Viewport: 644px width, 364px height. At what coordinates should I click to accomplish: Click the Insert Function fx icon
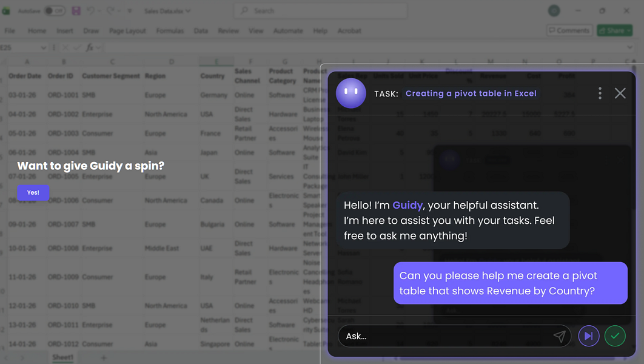[x=90, y=48]
